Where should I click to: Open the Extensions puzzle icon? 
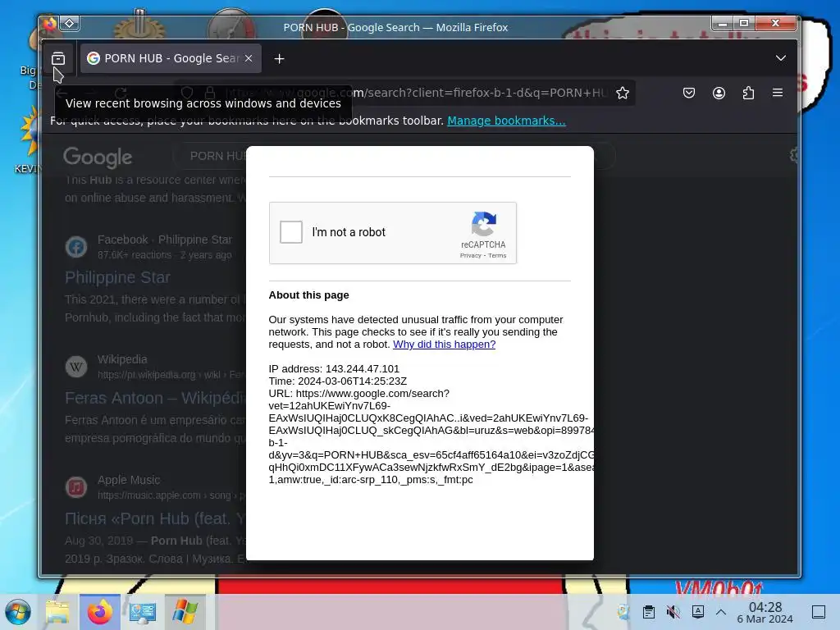pyautogui.click(x=748, y=93)
